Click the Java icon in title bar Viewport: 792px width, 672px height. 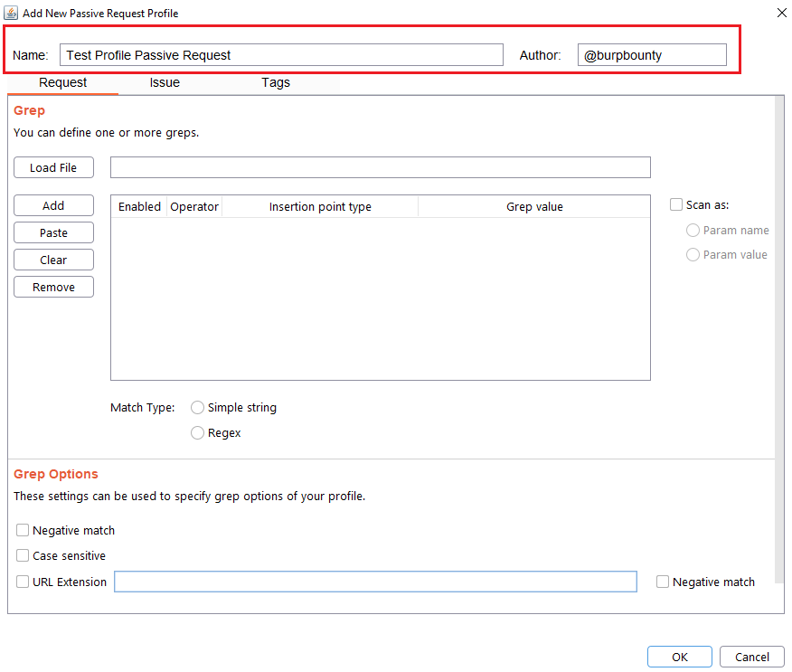12,14
